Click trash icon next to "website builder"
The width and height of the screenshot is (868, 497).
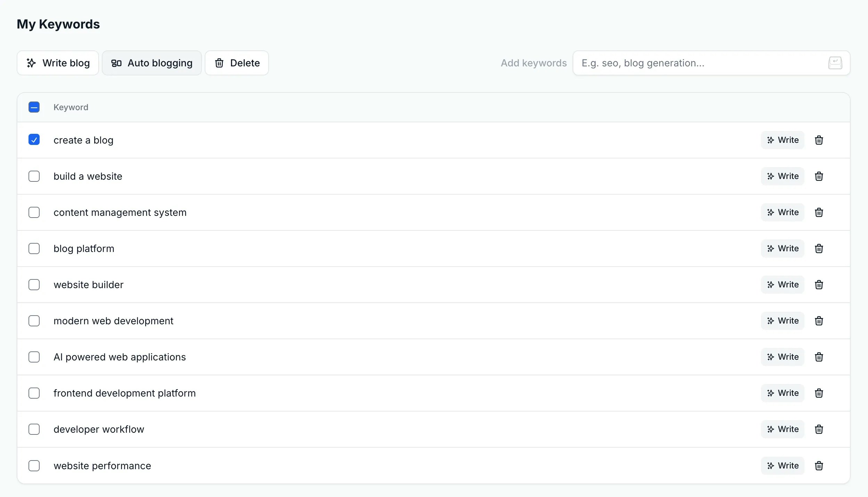point(819,285)
